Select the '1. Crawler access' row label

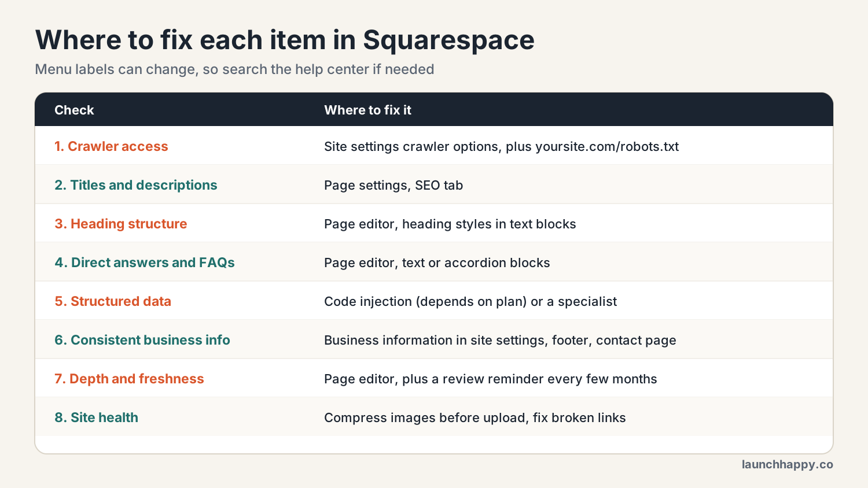111,146
